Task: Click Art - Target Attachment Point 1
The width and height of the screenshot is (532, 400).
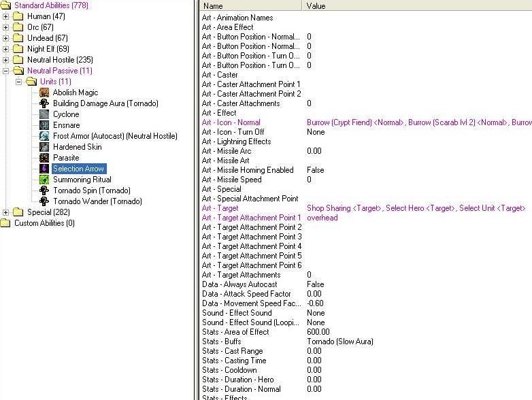Action: 252,218
